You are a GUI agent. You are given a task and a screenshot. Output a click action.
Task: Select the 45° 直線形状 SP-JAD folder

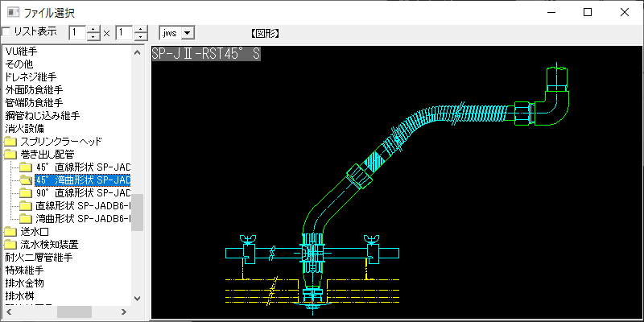(82, 167)
